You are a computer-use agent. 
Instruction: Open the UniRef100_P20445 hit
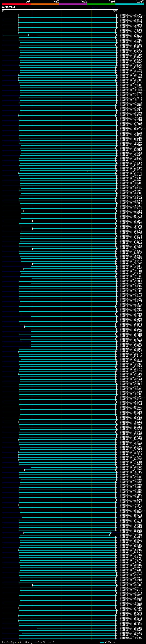[x=131, y=424]
